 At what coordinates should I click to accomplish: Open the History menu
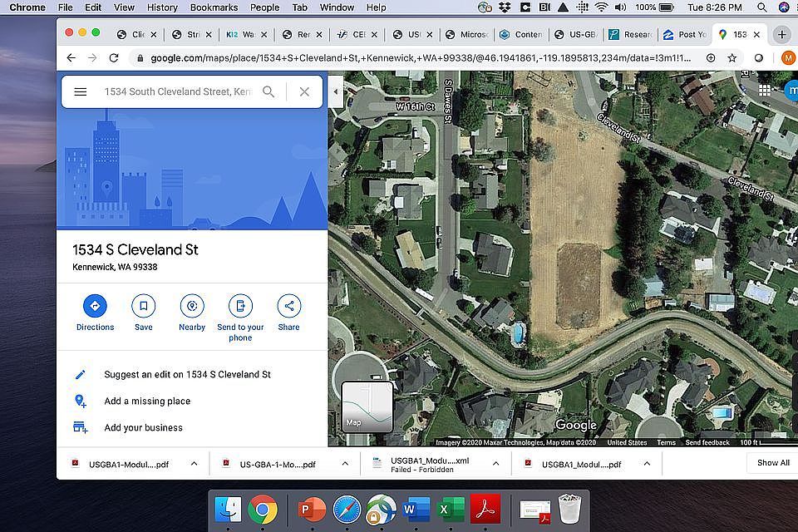[162, 7]
